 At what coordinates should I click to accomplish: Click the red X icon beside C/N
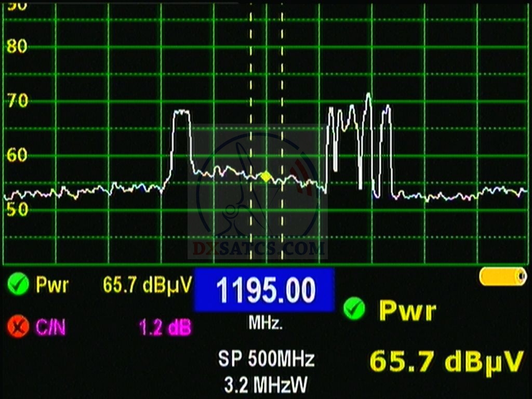[19, 327]
